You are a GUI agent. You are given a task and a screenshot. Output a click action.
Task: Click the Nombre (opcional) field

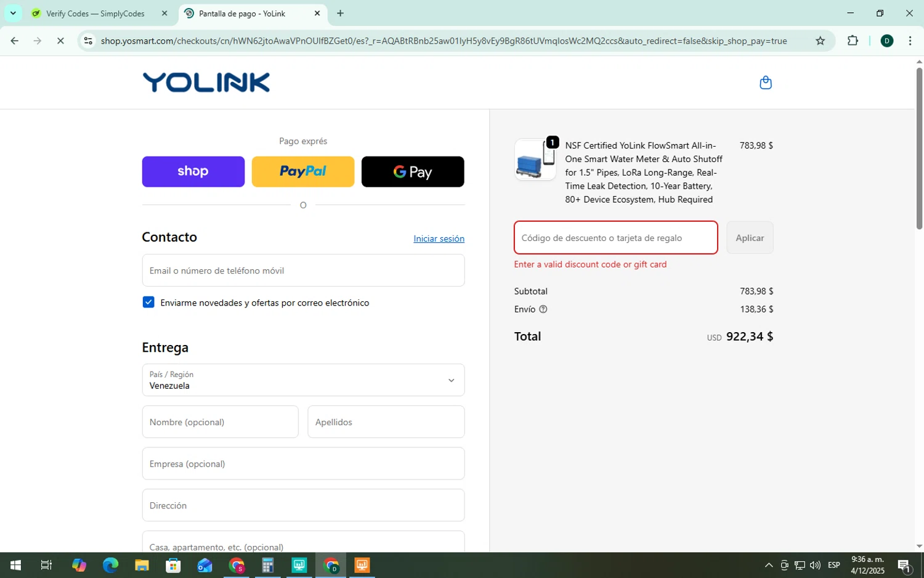pyautogui.click(x=220, y=421)
